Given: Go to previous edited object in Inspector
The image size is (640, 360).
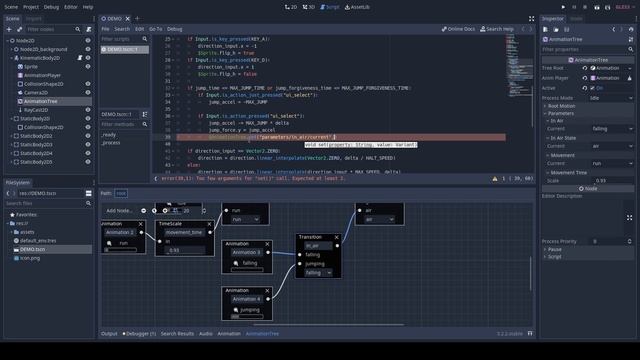Looking at the screenshot, I should (613, 29).
